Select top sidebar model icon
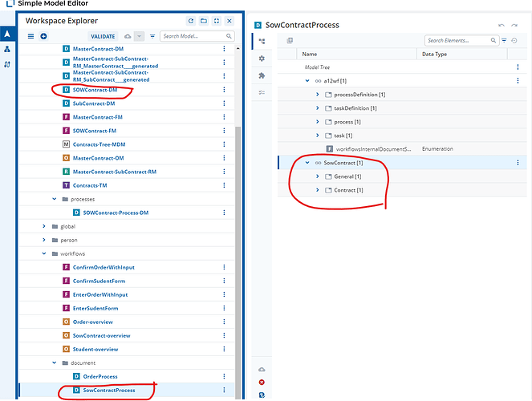The height and width of the screenshot is (401, 532). tap(7, 34)
